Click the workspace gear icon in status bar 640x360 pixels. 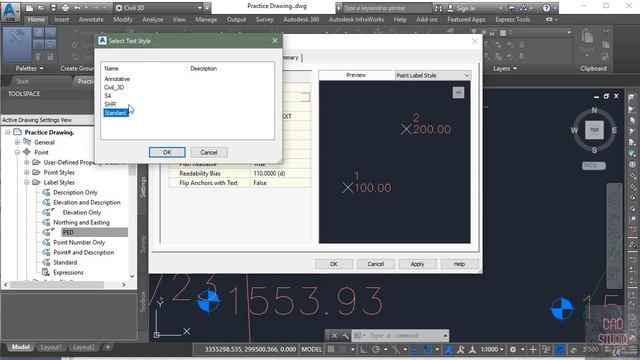pos(513,349)
